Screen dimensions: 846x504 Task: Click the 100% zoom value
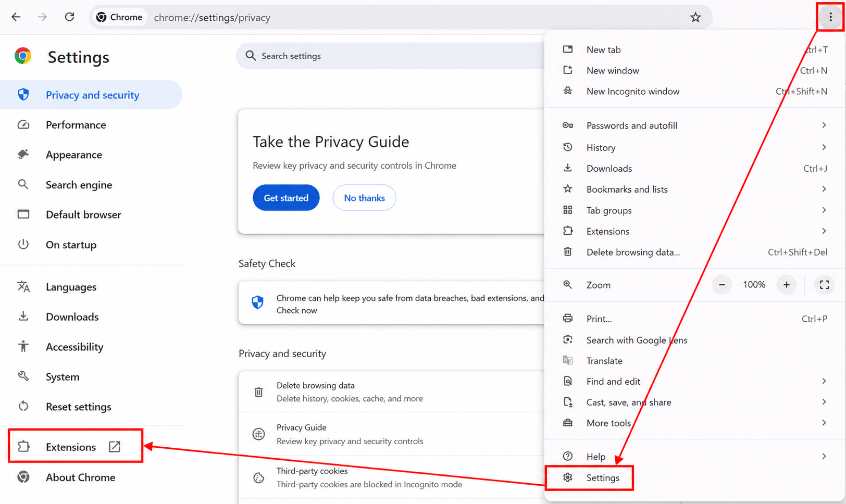[x=754, y=285]
